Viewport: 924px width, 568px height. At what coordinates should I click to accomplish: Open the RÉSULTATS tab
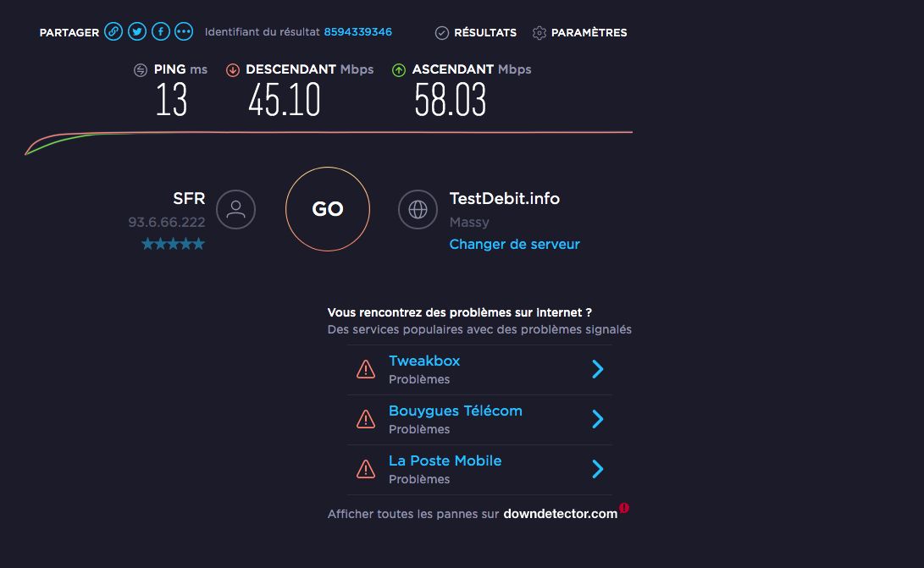tap(476, 33)
